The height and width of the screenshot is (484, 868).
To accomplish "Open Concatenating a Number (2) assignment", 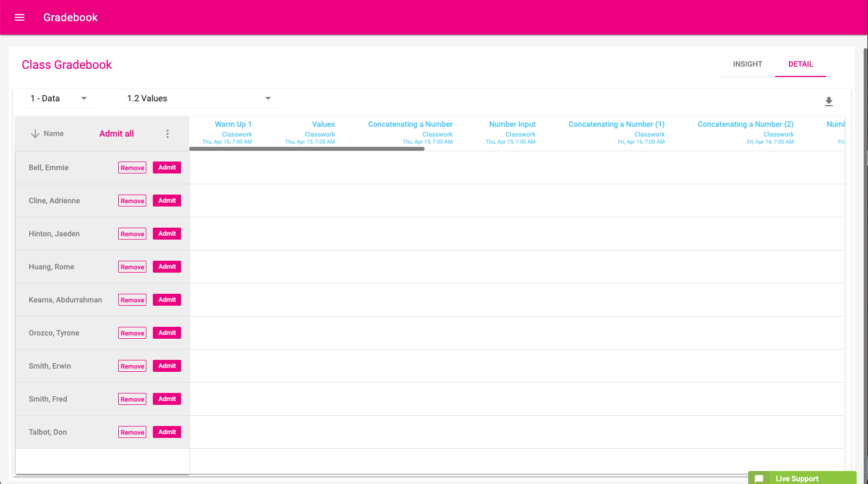I will (x=745, y=124).
